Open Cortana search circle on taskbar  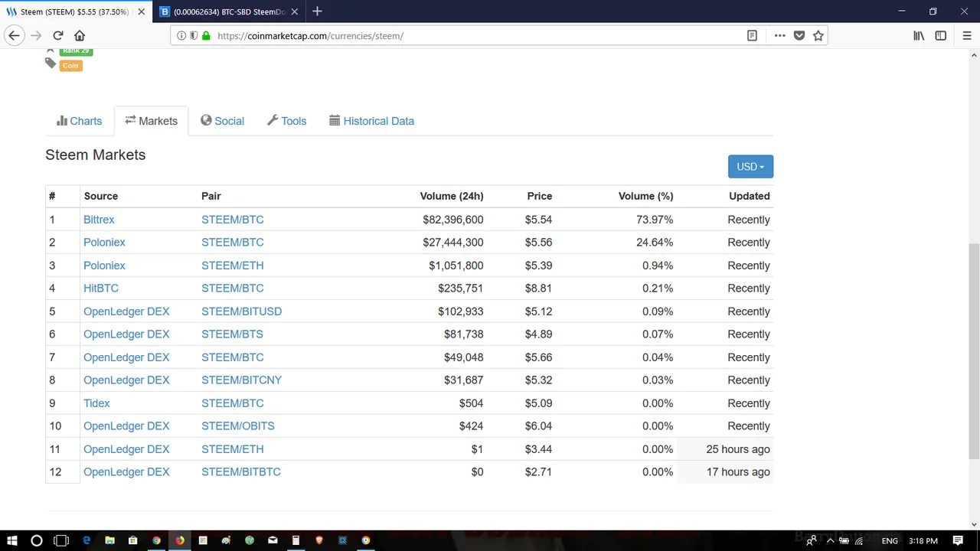tap(36, 540)
